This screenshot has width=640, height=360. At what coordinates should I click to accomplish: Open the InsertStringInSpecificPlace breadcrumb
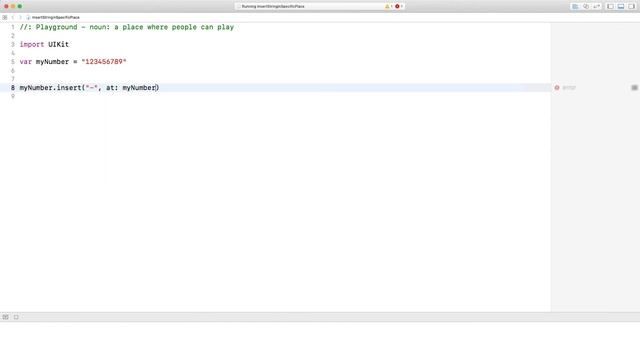coord(53,18)
